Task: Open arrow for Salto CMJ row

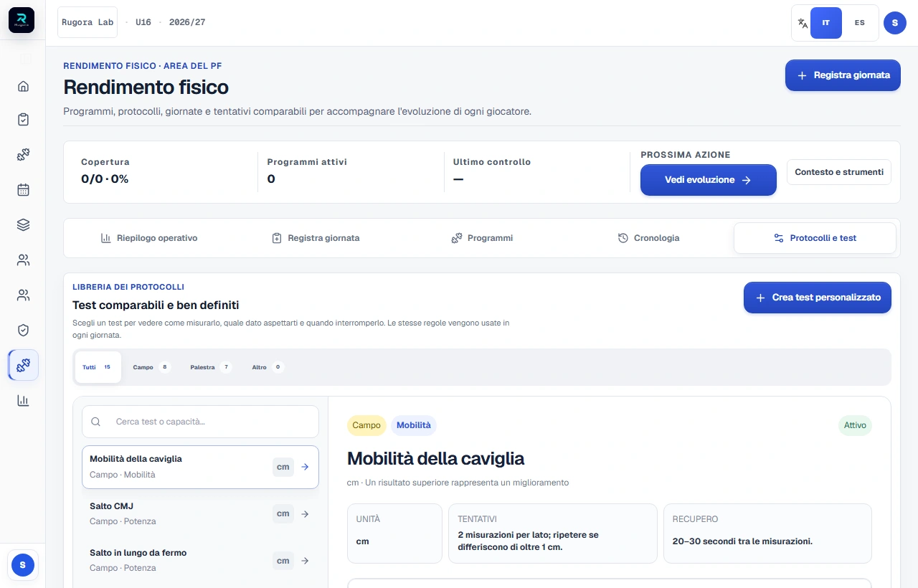Action: pyautogui.click(x=305, y=513)
